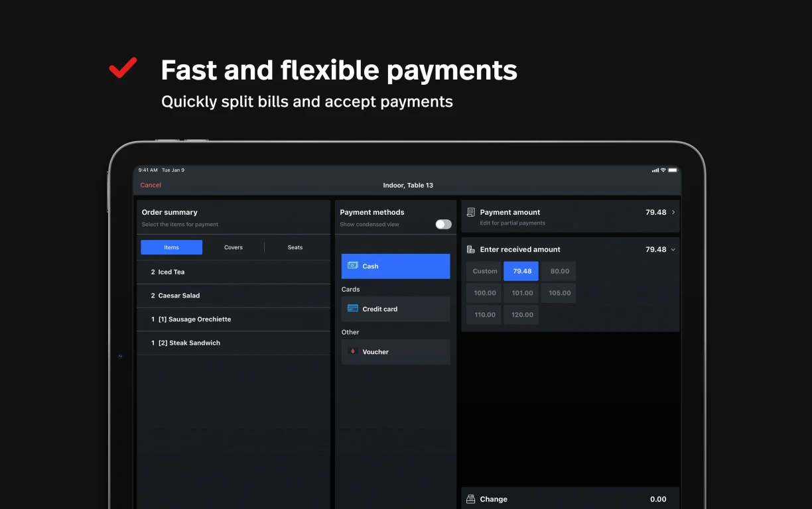
Task: Click the Tue Jan 9 date in status bar
Action: pos(173,170)
